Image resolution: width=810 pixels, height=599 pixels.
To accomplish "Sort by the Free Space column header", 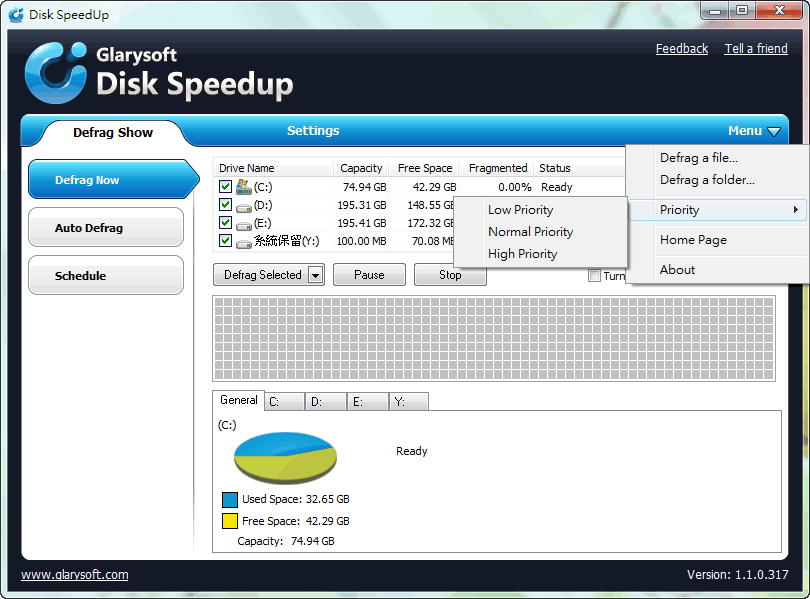I will 425,168.
